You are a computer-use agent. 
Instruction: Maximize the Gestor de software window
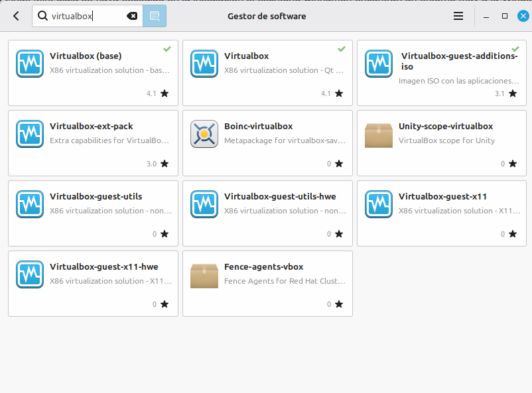505,16
